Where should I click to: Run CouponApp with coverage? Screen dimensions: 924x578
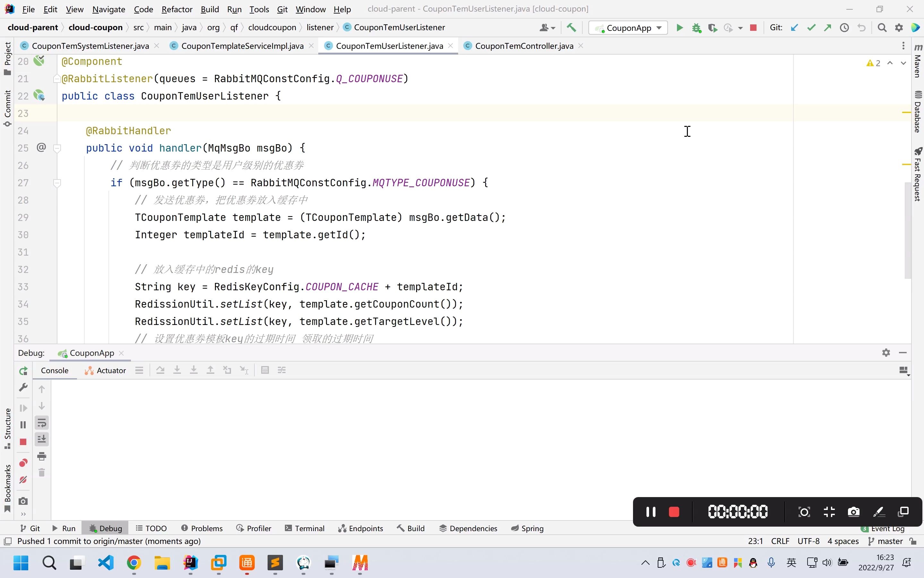pos(713,28)
